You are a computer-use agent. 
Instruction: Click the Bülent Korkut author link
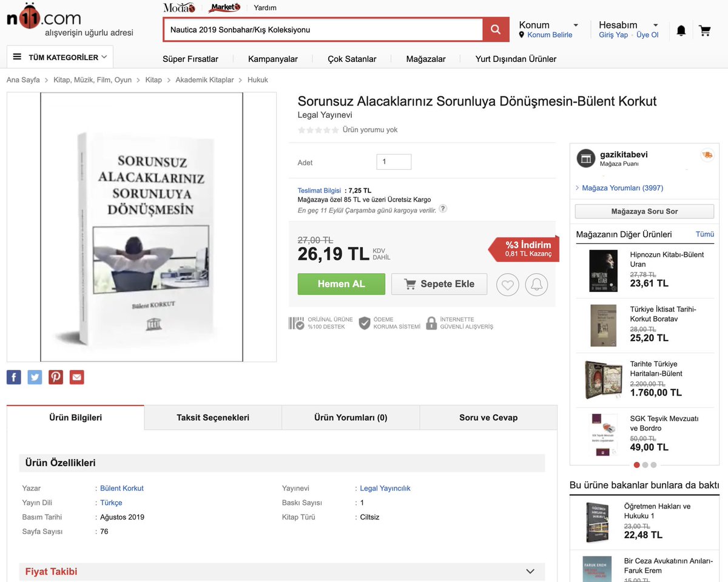coord(122,488)
